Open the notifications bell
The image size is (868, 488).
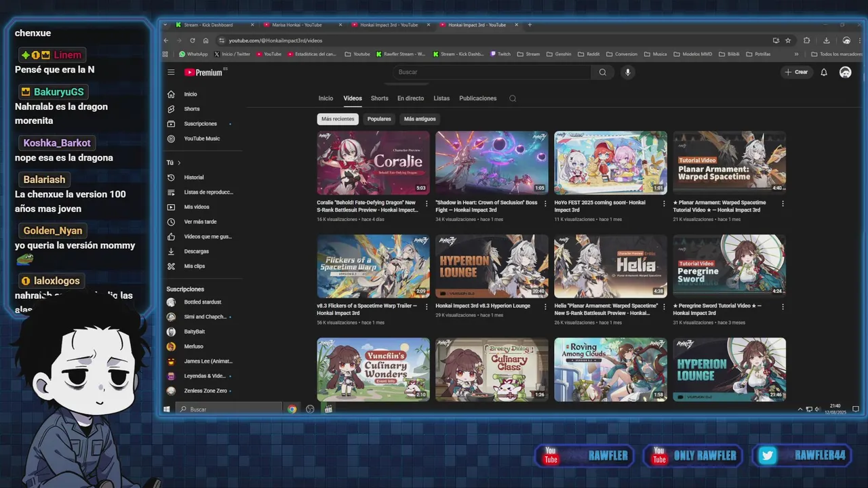[x=824, y=72]
